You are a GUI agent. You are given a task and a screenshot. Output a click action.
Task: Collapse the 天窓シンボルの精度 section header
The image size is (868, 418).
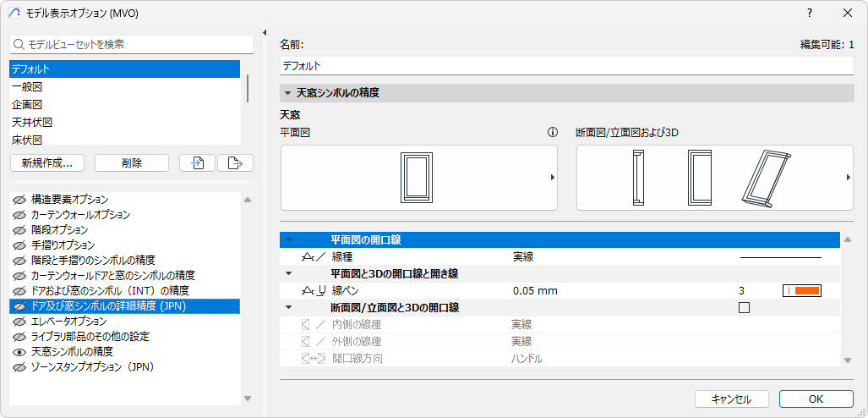point(288,93)
